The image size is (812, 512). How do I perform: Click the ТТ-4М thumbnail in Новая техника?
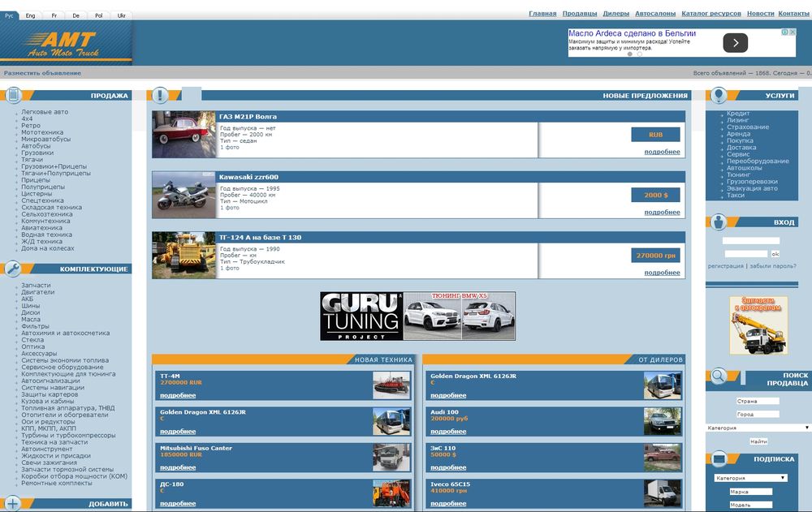tap(391, 385)
